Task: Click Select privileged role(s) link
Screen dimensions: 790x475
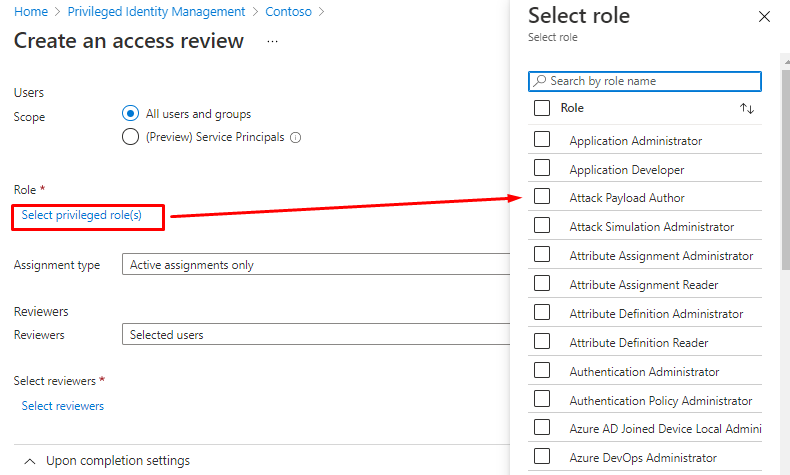Action: click(88, 215)
